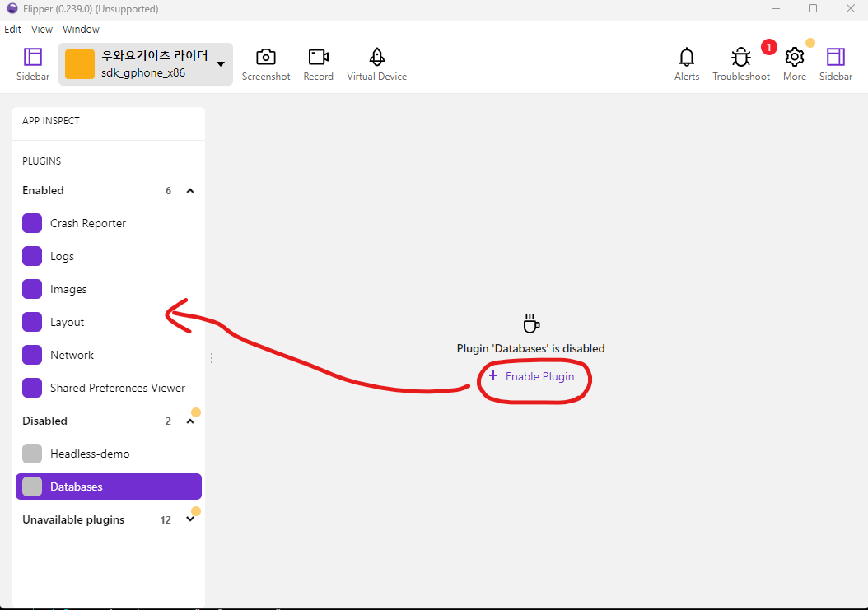The image size is (868, 610).
Task: Close the Flipper window
Action: click(850, 9)
